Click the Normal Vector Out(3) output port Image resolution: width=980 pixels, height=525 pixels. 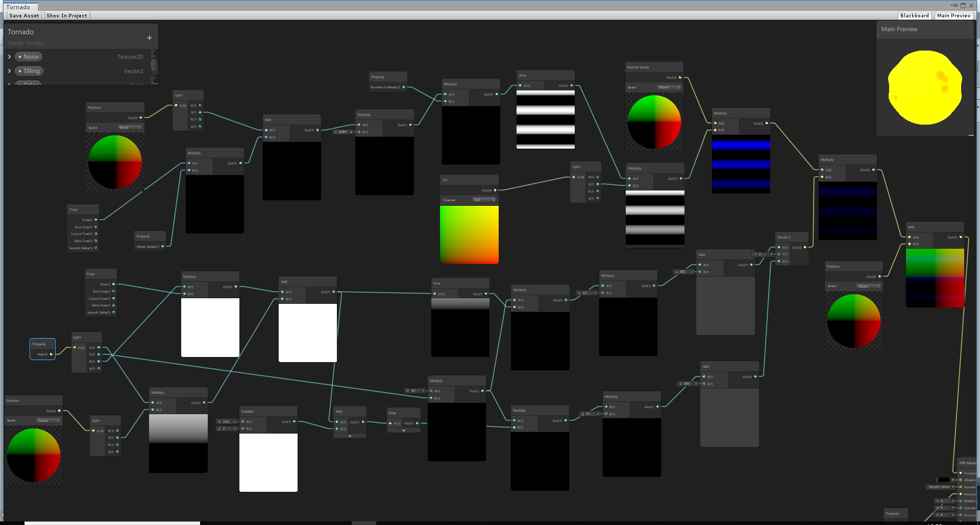tap(680, 77)
